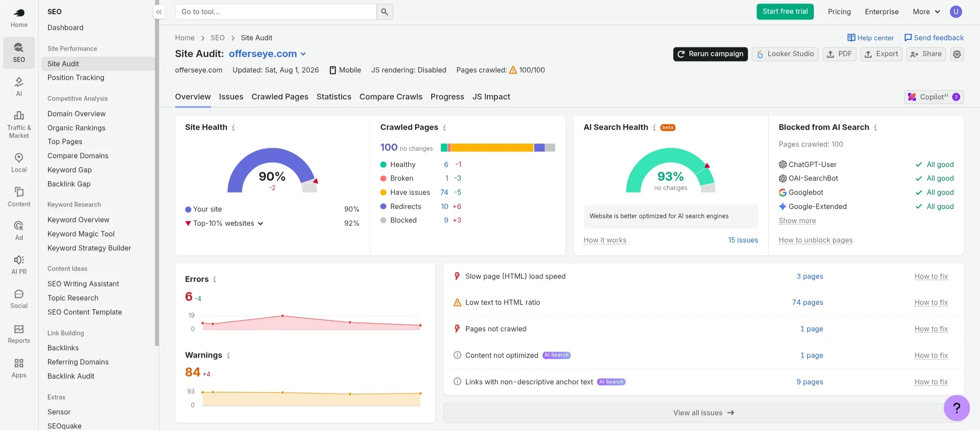The height and width of the screenshot is (435, 980).
Task: Export report with PDF button
Action: coord(839,54)
